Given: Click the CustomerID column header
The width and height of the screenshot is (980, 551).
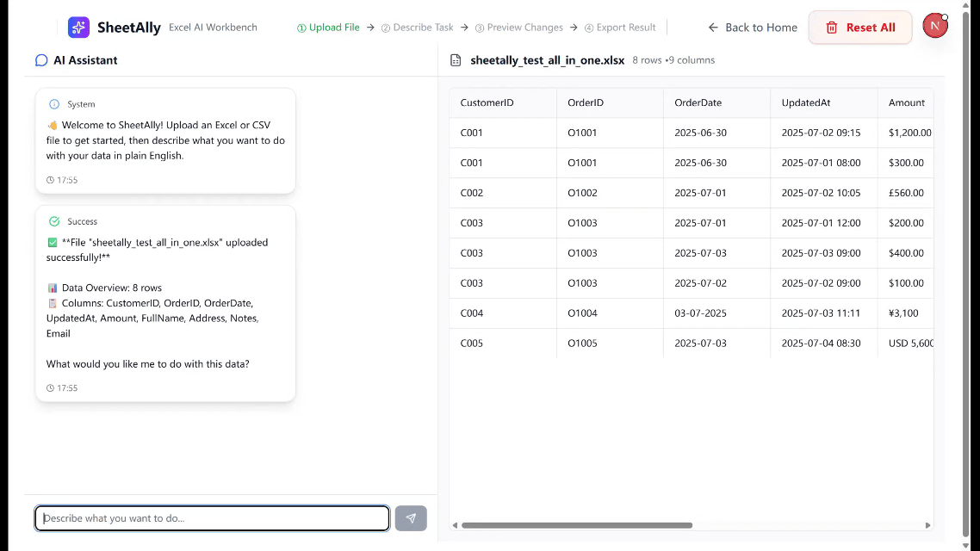Looking at the screenshot, I should [487, 102].
